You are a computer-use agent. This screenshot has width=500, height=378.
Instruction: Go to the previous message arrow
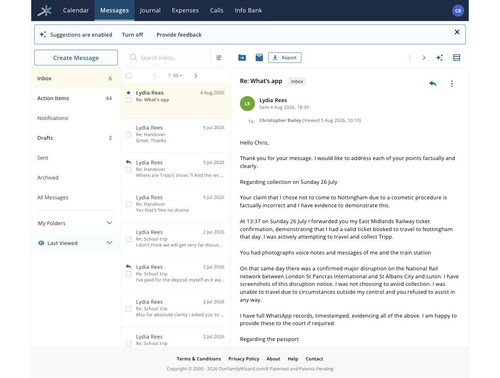click(x=410, y=58)
